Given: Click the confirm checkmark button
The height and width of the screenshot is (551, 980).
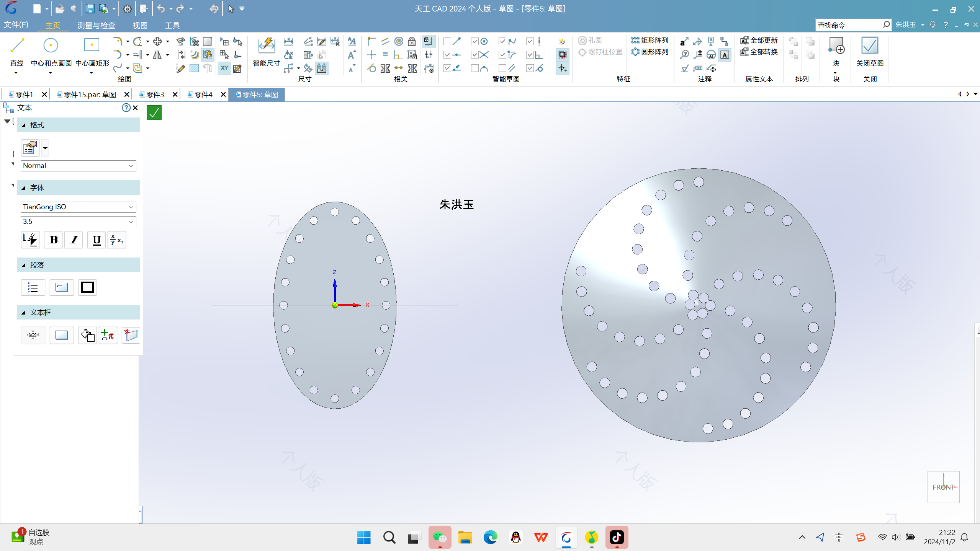Looking at the screenshot, I should pos(154,112).
